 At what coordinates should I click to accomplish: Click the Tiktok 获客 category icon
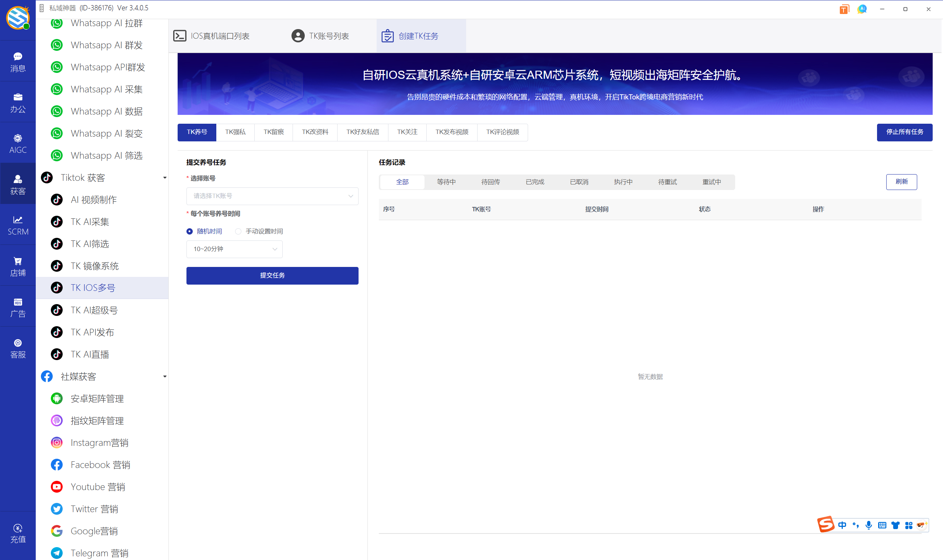[x=46, y=177]
